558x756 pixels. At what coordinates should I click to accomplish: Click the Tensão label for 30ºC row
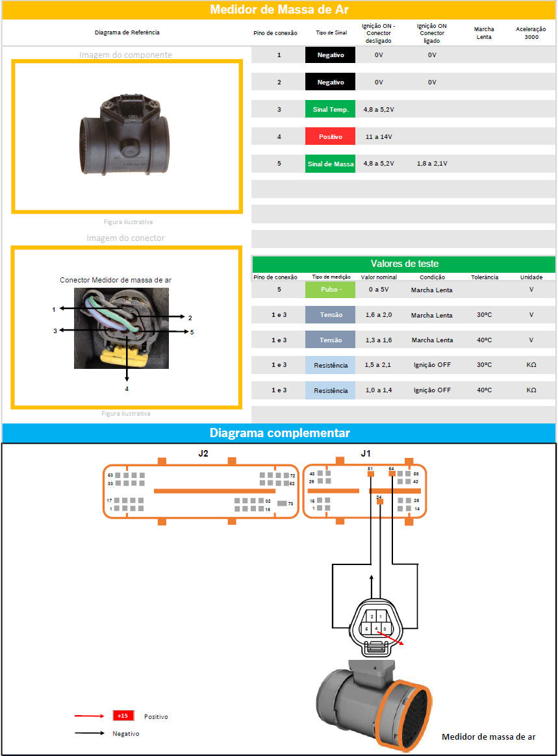(x=330, y=315)
